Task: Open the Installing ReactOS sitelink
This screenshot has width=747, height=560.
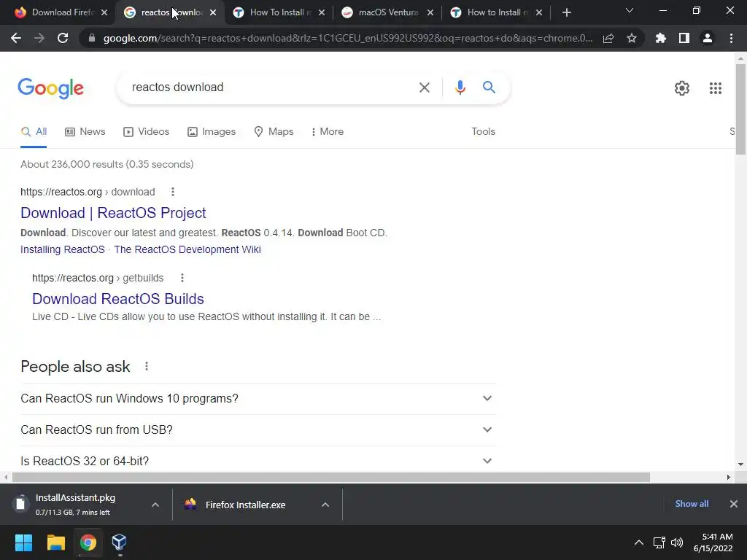Action: (x=63, y=249)
